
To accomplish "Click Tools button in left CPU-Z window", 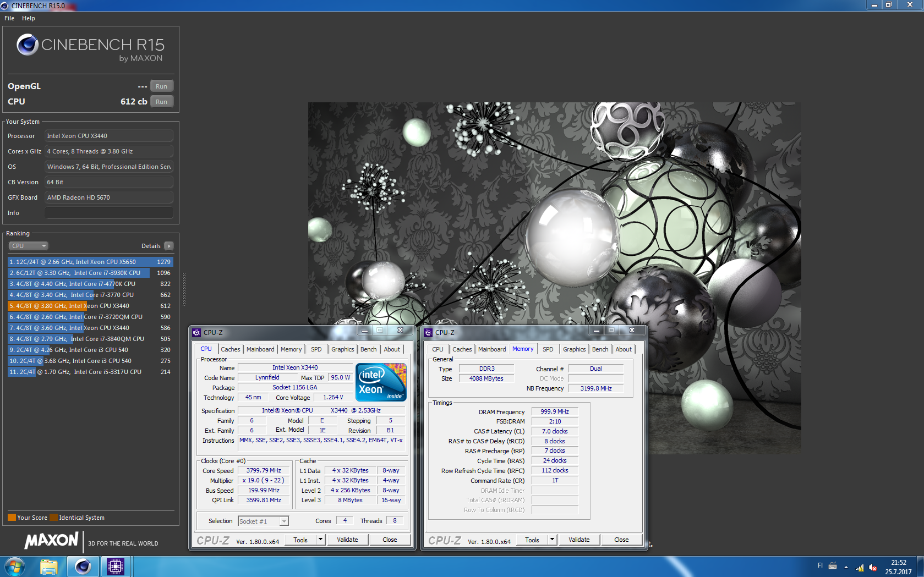I will click(300, 540).
